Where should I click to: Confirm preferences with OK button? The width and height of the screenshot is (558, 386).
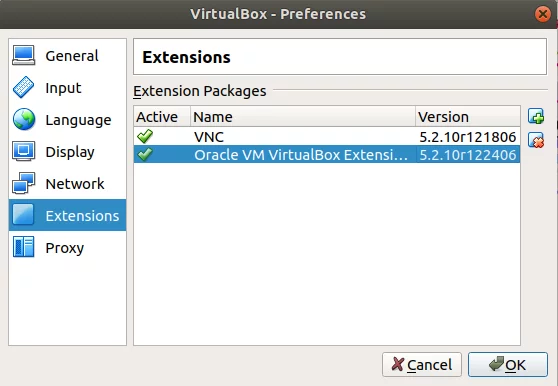point(508,365)
